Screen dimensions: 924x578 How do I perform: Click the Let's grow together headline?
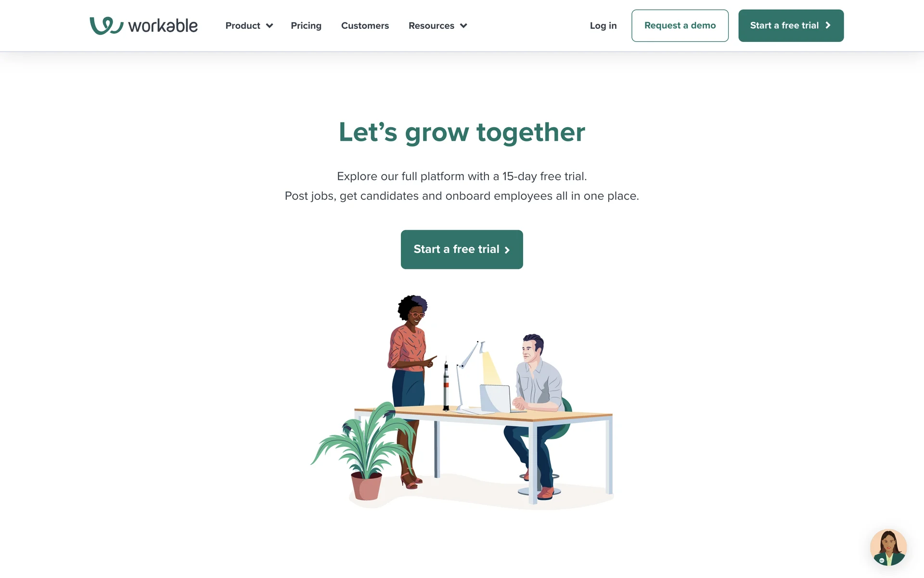pyautogui.click(x=462, y=132)
